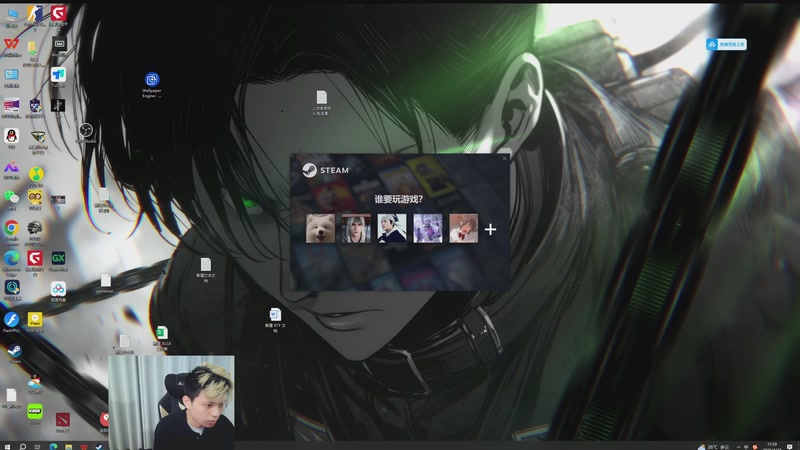Open QQ Music green-yellow icon

[36, 174]
